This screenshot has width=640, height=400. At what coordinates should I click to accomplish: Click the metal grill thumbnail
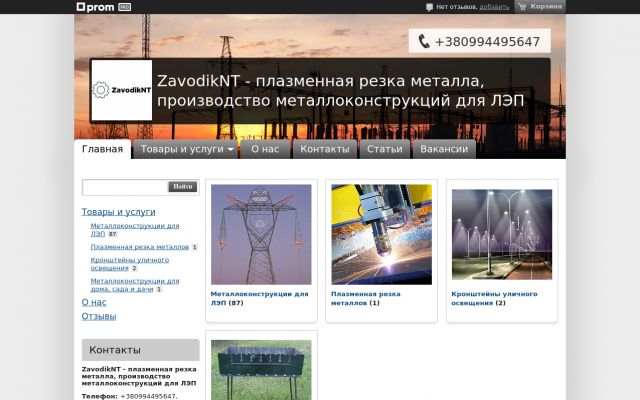(x=261, y=370)
